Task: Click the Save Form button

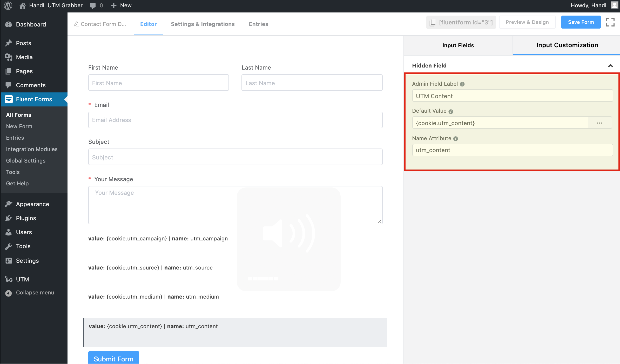Action: [x=581, y=22]
